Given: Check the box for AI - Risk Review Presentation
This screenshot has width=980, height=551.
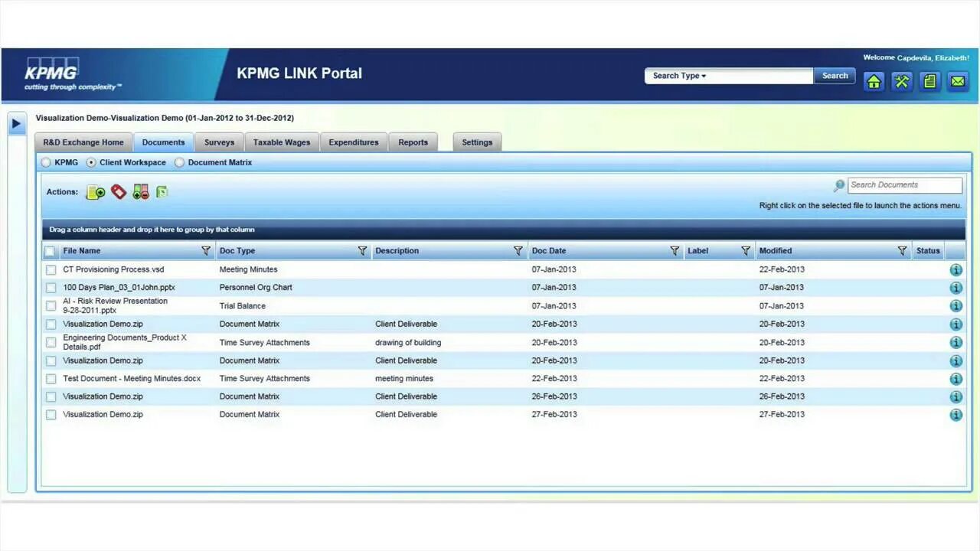Looking at the screenshot, I should (51, 306).
